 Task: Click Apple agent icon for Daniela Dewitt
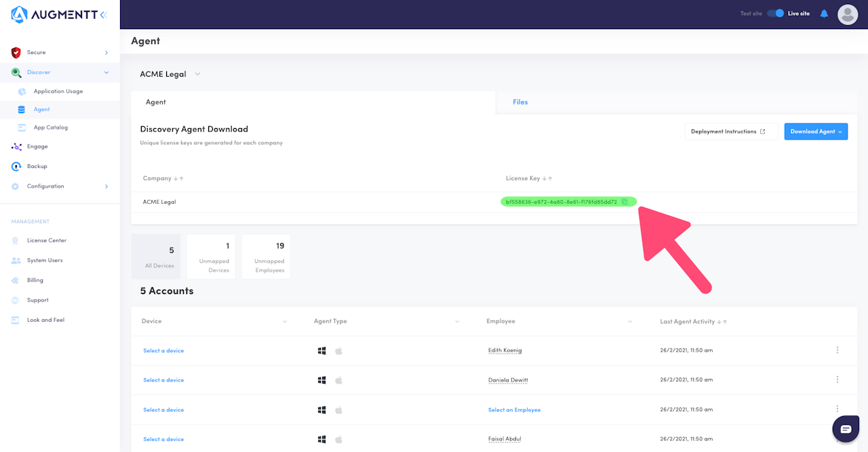[338, 380]
